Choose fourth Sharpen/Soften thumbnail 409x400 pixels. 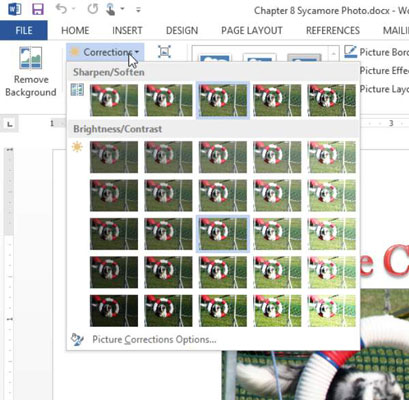277,100
